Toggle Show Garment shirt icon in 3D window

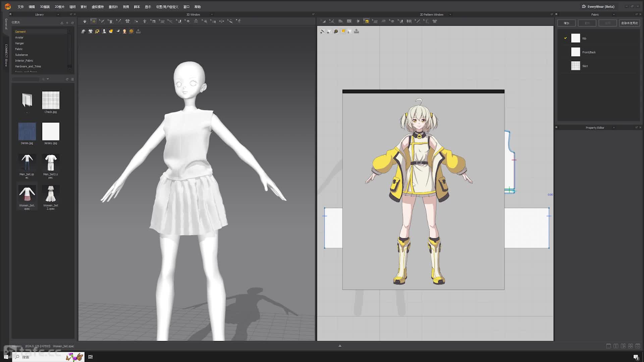tap(90, 32)
